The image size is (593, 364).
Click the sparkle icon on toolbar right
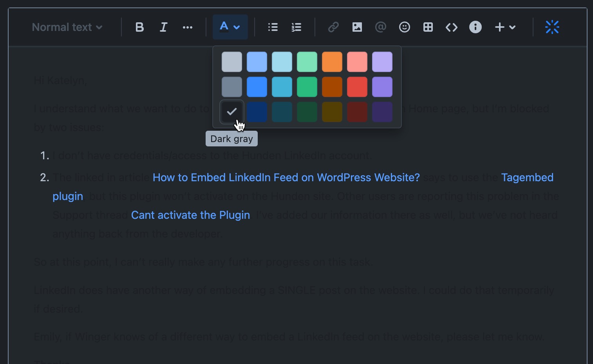pyautogui.click(x=552, y=27)
